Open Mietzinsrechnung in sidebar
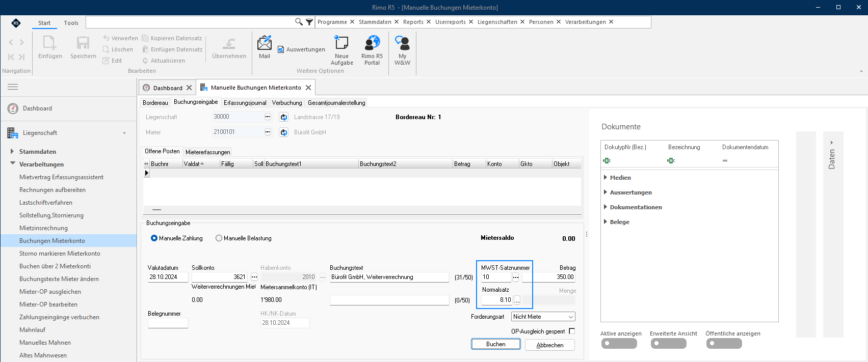Viewport: 868px width, 362px height. [x=43, y=228]
